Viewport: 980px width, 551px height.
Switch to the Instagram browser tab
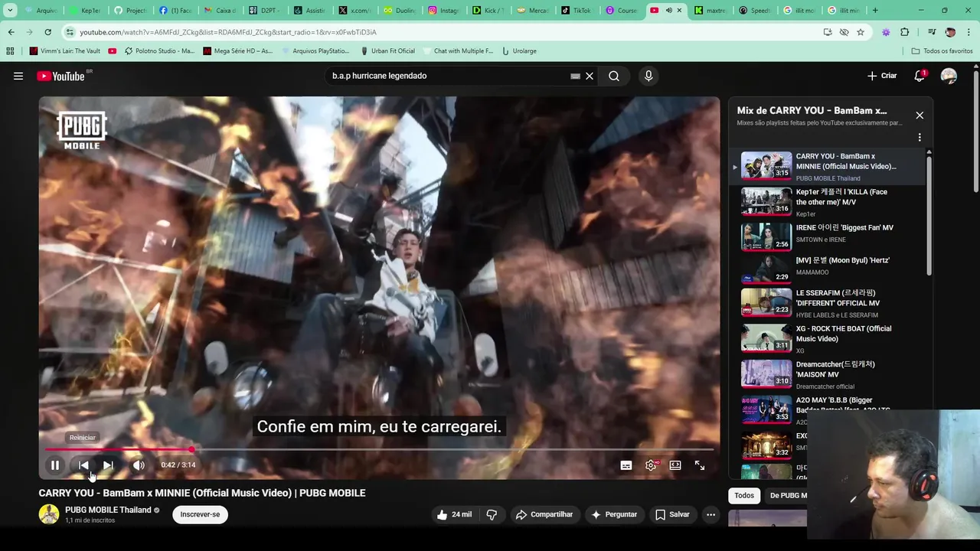pyautogui.click(x=444, y=11)
